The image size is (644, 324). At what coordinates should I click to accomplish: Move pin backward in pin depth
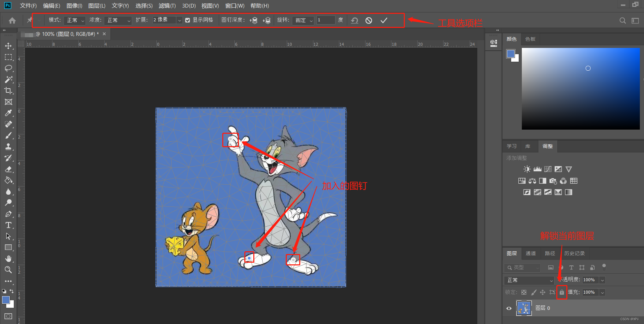[266, 20]
